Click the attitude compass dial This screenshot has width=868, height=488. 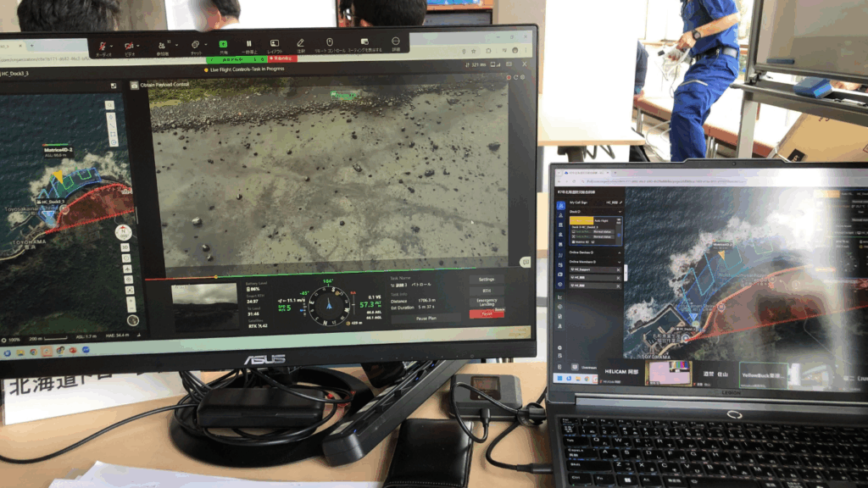[x=329, y=306]
